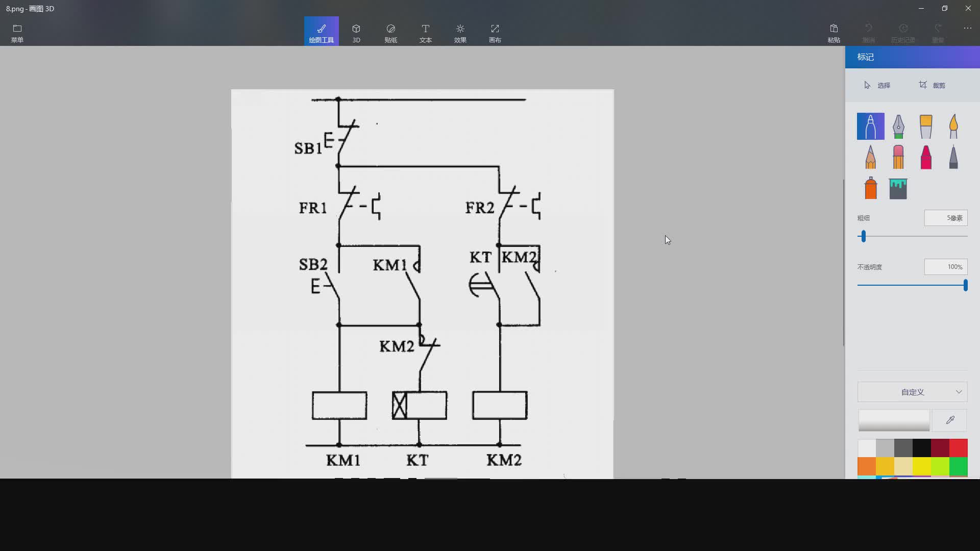Choose the 裁剪 crop tool

tap(932, 85)
